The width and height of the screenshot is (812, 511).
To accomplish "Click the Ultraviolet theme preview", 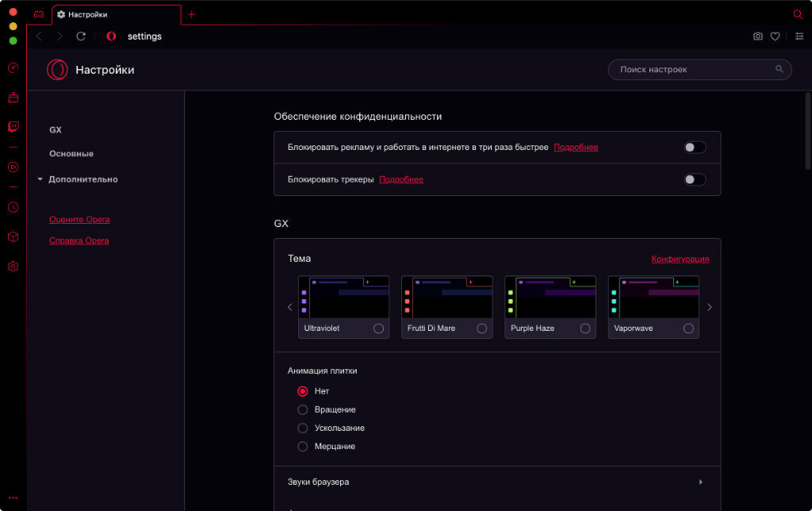I will pyautogui.click(x=343, y=297).
